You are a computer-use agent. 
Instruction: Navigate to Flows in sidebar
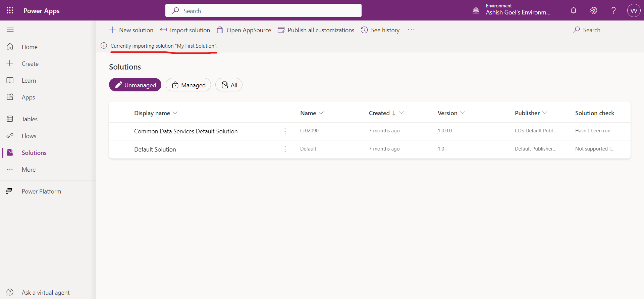tap(29, 136)
